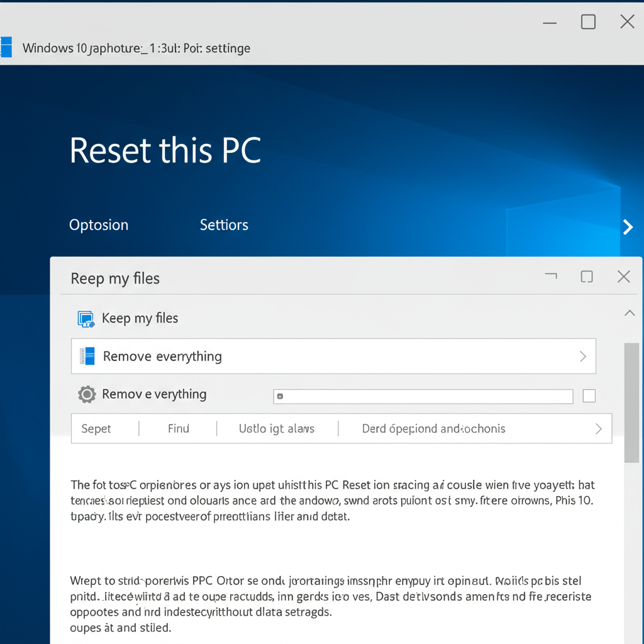Image resolution: width=644 pixels, height=644 pixels.
Task: Collapse the panel with the up chevron
Action: point(630,313)
